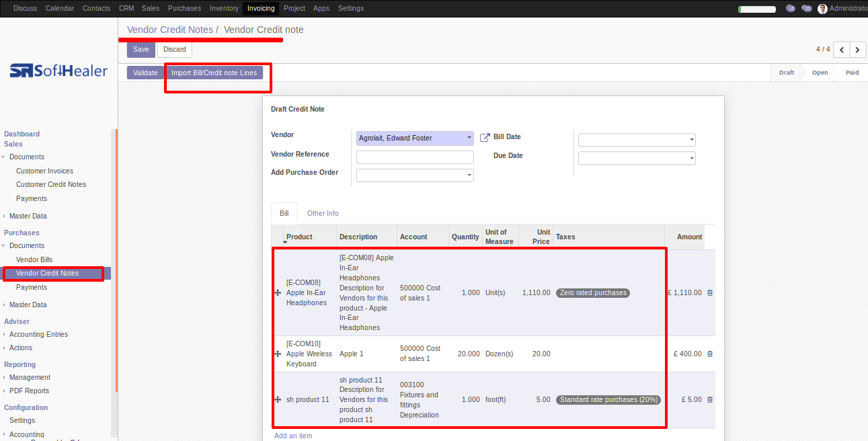Image resolution: width=868 pixels, height=441 pixels.
Task: Select the Open status stage
Action: [x=820, y=73]
